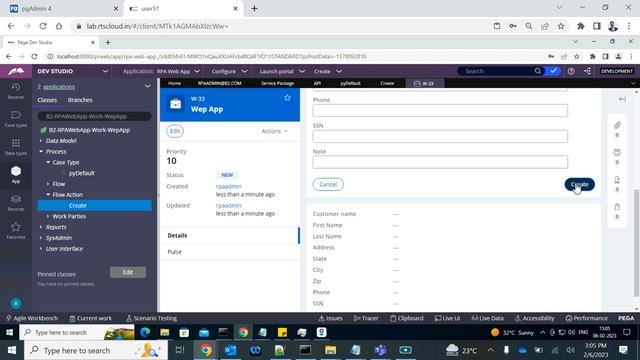Expand the User Interface node

(x=41, y=249)
